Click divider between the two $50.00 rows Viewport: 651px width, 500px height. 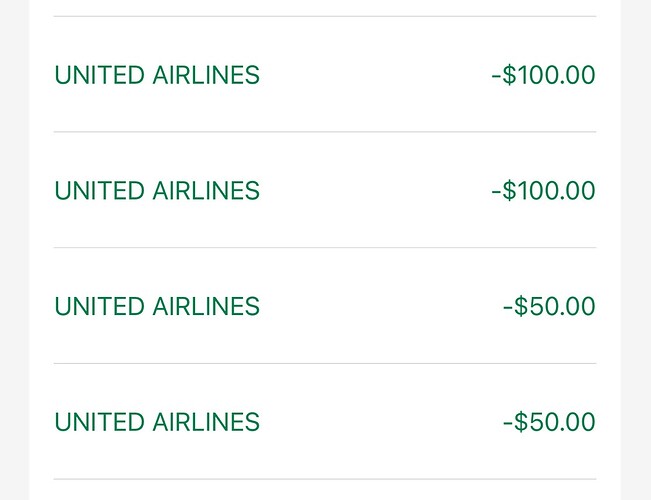tap(325, 363)
